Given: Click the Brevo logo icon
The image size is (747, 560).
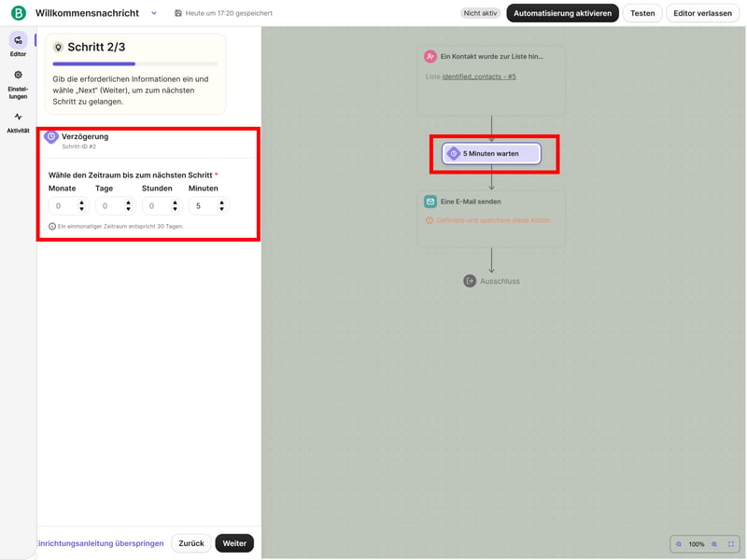Looking at the screenshot, I should click(x=19, y=13).
